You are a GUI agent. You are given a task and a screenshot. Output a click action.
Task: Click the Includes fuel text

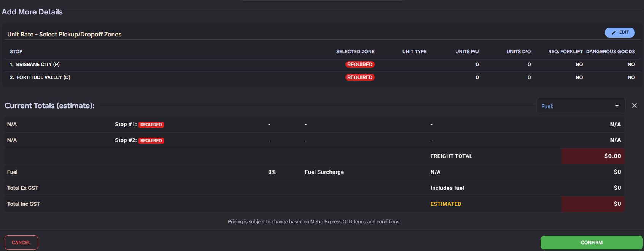[447, 188]
